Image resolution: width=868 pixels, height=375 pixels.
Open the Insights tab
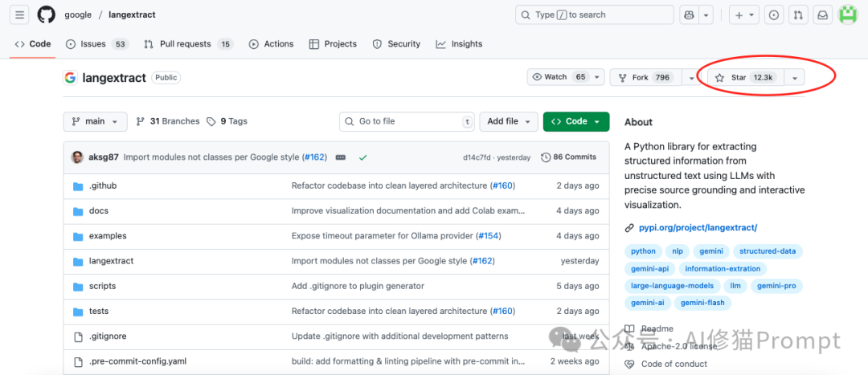[x=459, y=43]
